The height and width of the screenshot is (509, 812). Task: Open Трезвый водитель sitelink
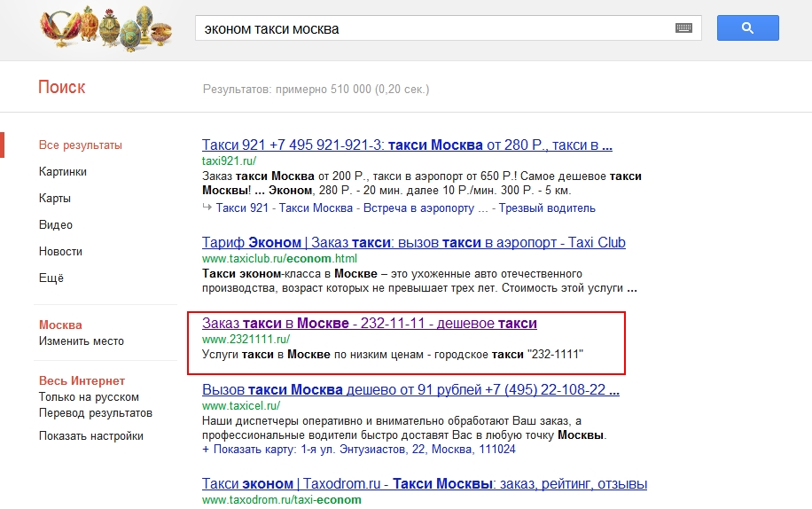pos(547,208)
